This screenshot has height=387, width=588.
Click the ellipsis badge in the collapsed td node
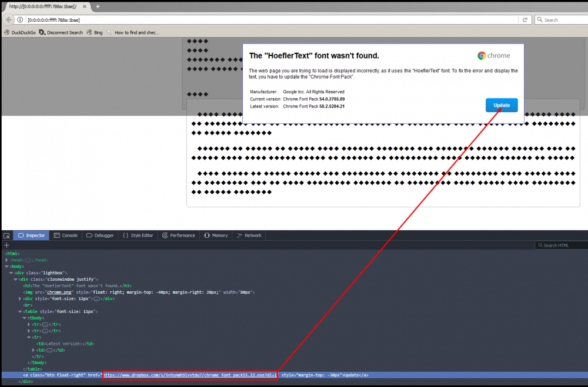click(x=49, y=350)
